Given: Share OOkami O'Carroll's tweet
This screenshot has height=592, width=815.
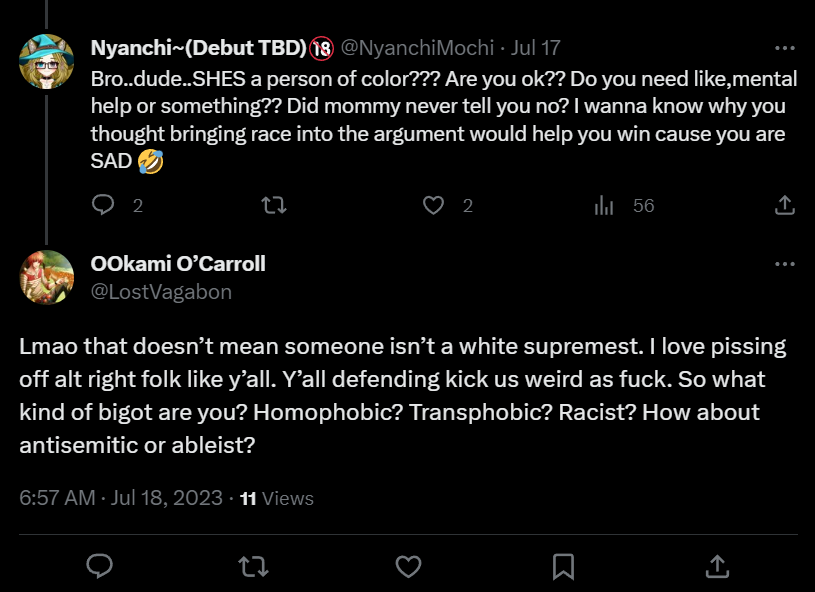Looking at the screenshot, I should click(717, 566).
